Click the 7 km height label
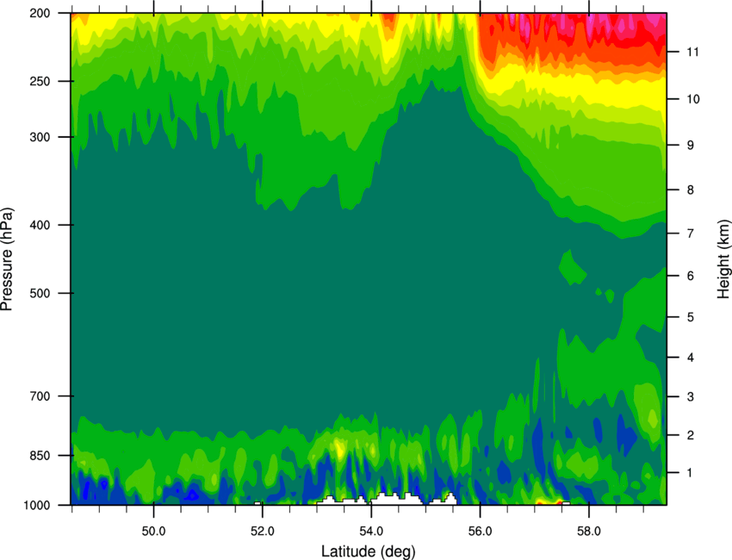 (691, 233)
